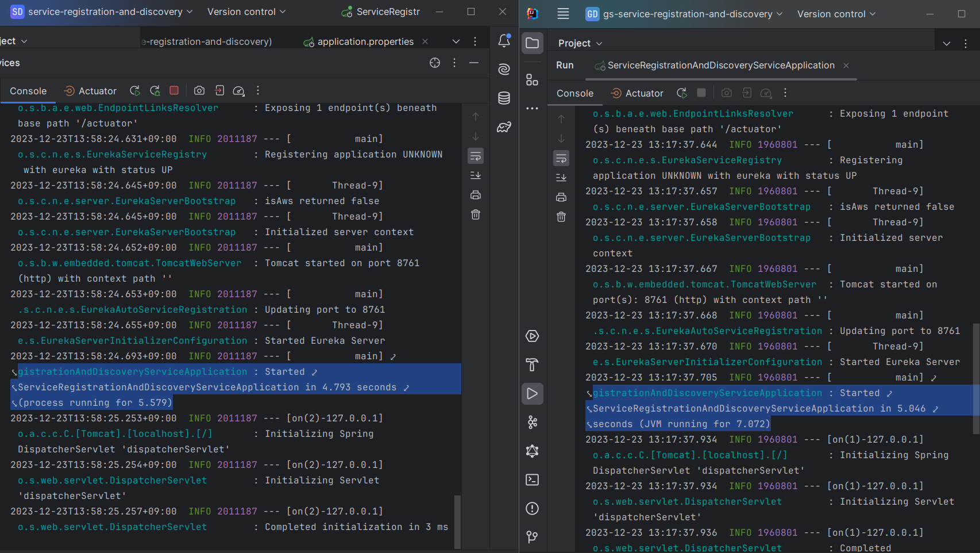Open left window project name dropdown
The image size is (980, 553).
(102, 11)
